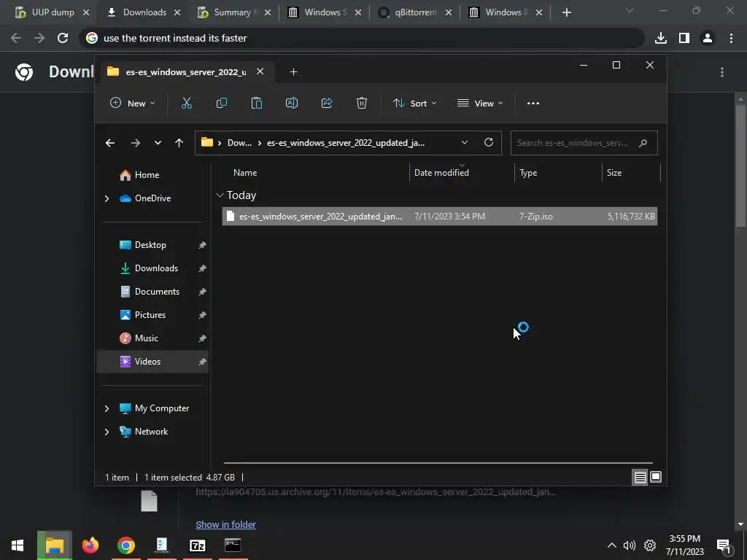Open File Explorer from the taskbar
The width and height of the screenshot is (747, 560).
[54, 545]
